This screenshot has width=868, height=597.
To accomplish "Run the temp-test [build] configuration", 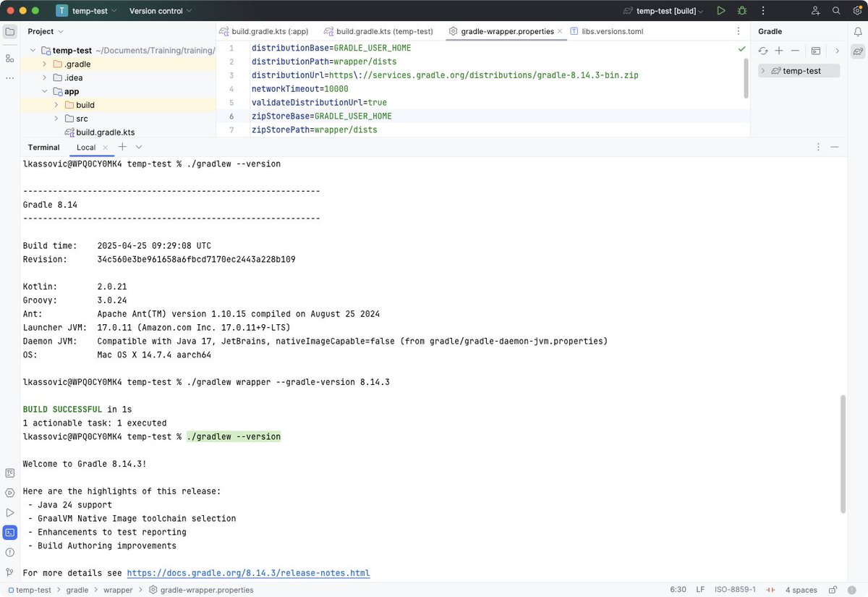I will coord(720,11).
